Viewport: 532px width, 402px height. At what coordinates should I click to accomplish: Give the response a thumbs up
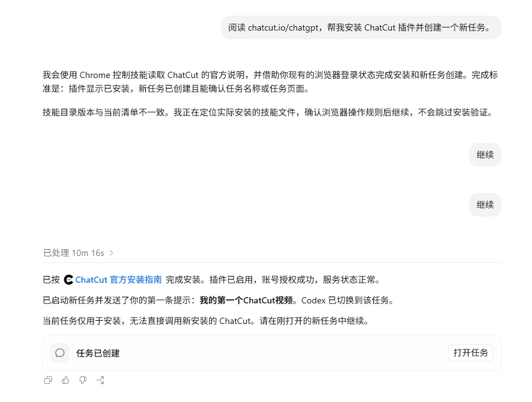(65, 380)
